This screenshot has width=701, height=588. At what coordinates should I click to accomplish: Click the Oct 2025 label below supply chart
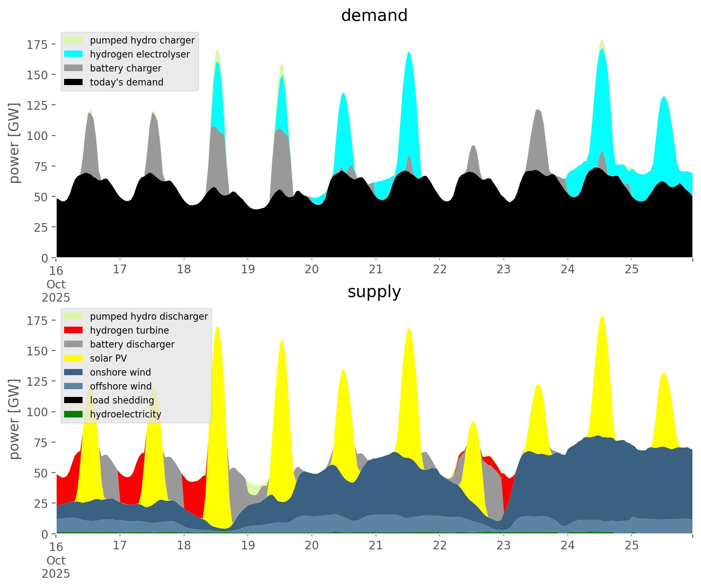[x=56, y=567]
